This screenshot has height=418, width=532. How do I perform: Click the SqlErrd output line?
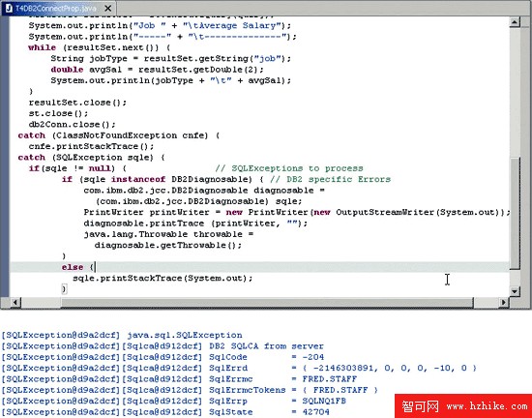pos(239,368)
